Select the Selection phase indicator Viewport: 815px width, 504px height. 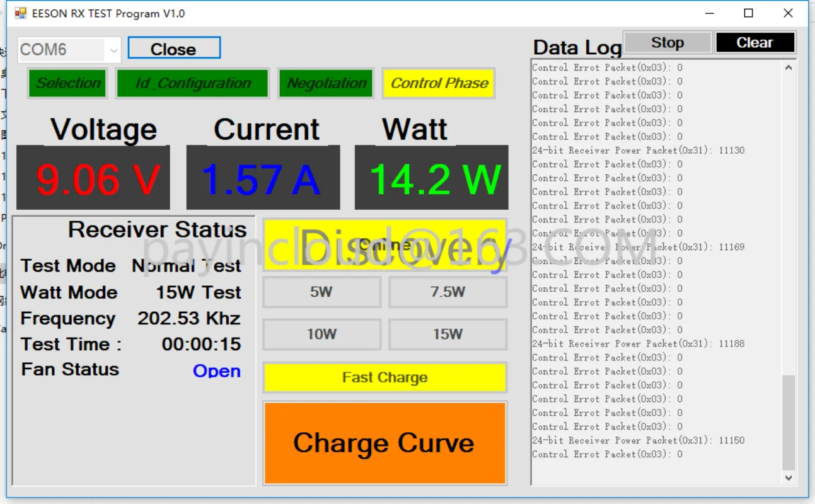point(67,83)
